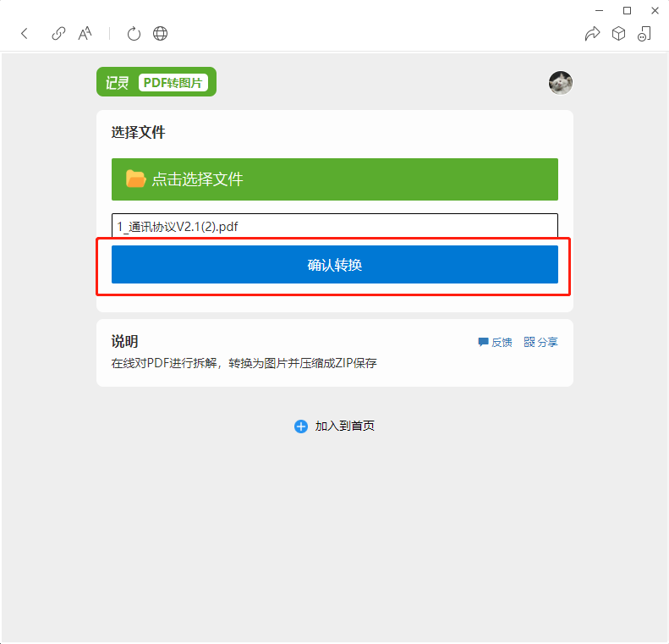669x644 pixels.
Task: Open the font size (A) setting
Action: point(85,33)
